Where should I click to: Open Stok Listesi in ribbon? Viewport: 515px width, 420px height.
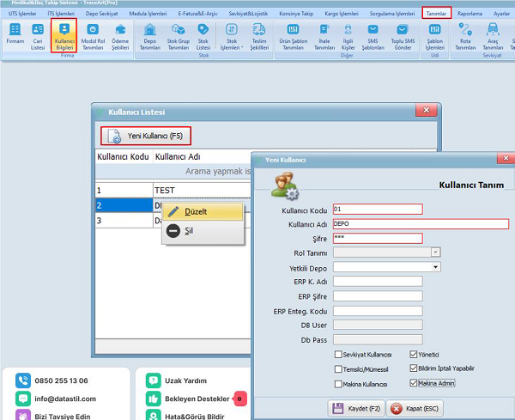point(203,34)
